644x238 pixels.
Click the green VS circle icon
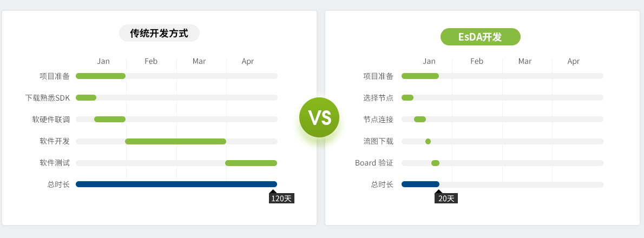click(x=319, y=117)
